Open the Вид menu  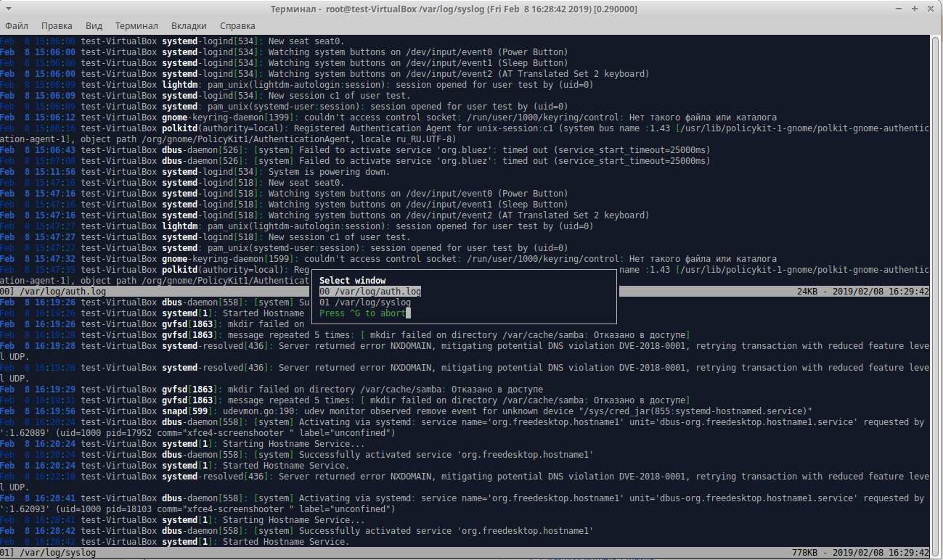click(94, 25)
